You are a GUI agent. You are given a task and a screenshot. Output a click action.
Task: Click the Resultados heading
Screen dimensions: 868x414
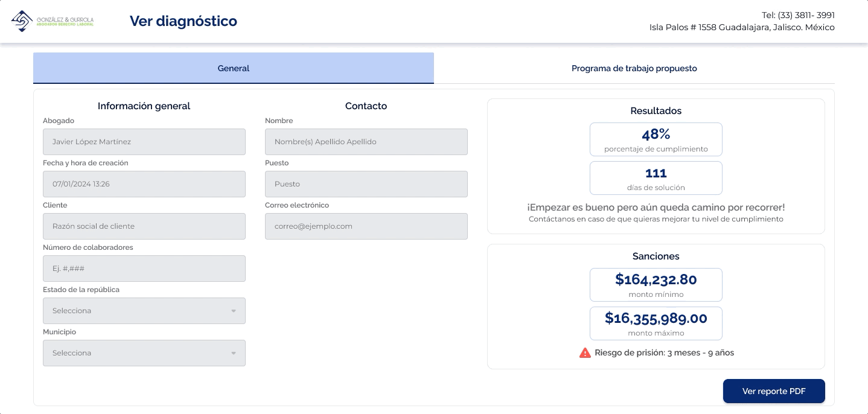pos(656,111)
